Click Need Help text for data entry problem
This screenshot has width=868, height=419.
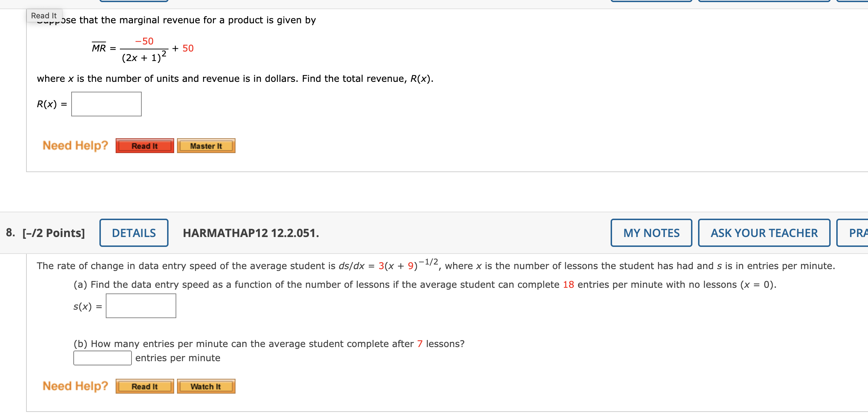click(x=75, y=386)
